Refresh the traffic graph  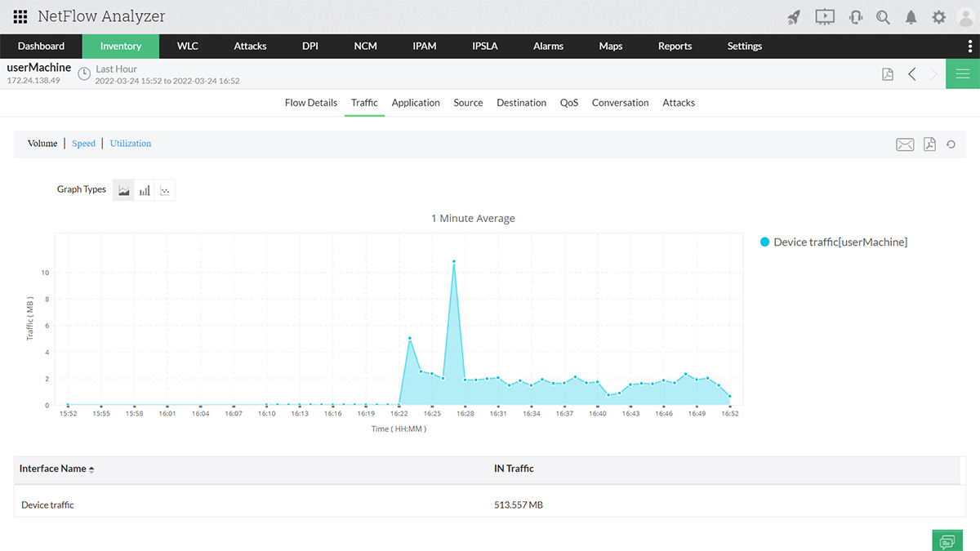[951, 144]
